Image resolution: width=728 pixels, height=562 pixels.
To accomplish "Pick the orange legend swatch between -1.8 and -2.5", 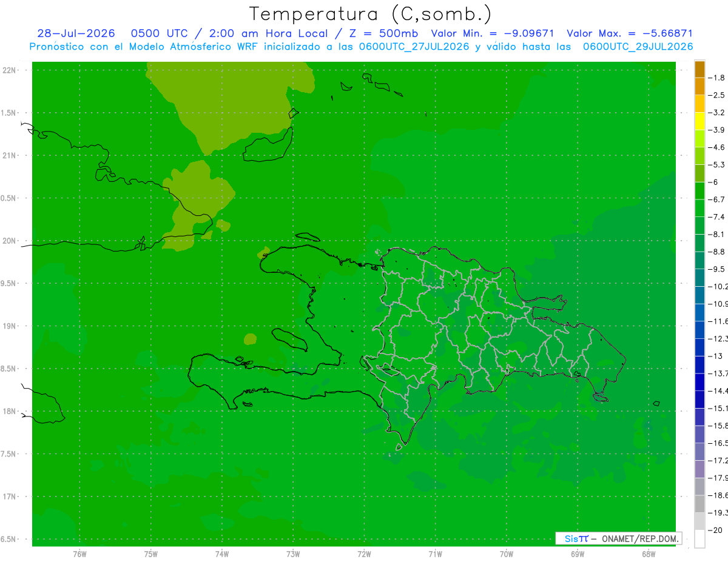I will click(x=699, y=86).
